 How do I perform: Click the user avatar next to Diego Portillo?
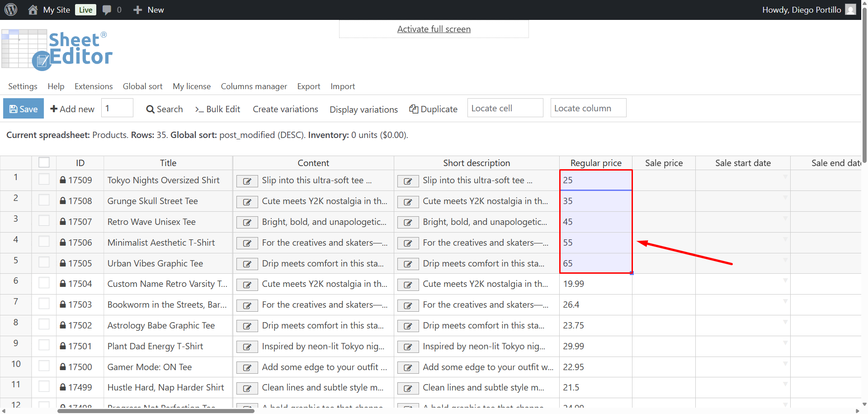point(850,10)
